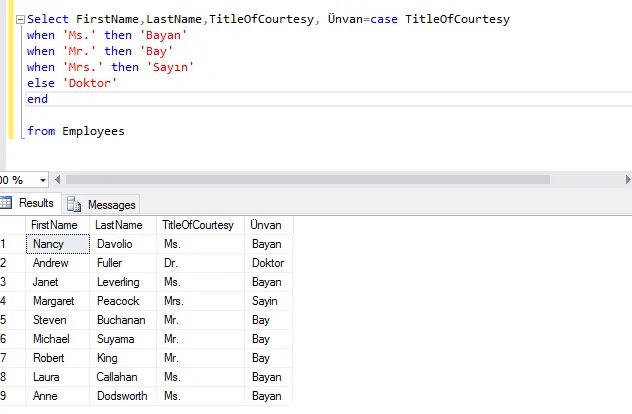Click the horizontal scrollbar left arrow

(x=58, y=180)
